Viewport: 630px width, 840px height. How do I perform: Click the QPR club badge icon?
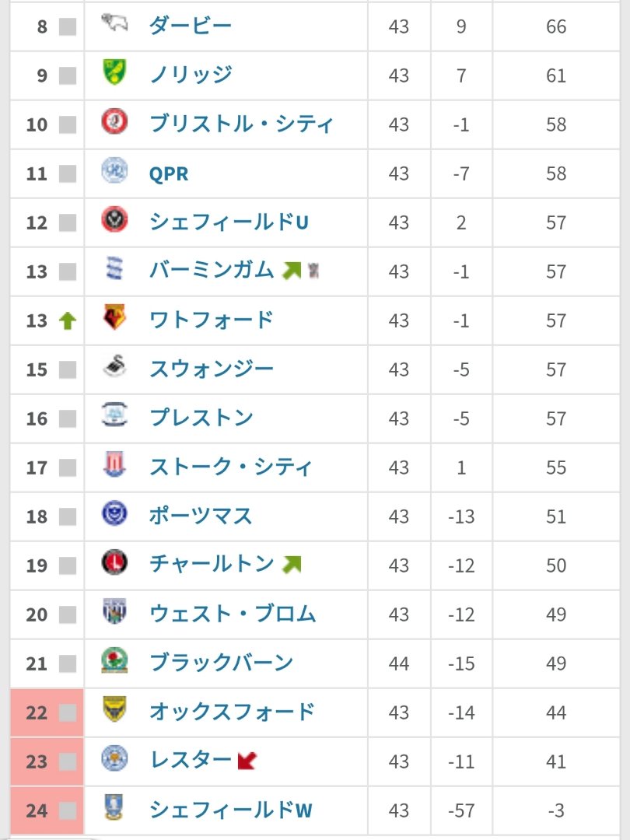114,172
